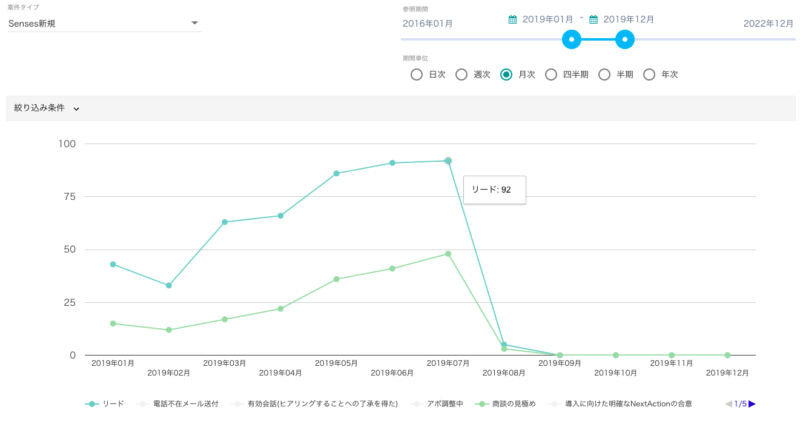Show the アポ調整中 legend series
The image size is (800, 427).
tap(437, 404)
